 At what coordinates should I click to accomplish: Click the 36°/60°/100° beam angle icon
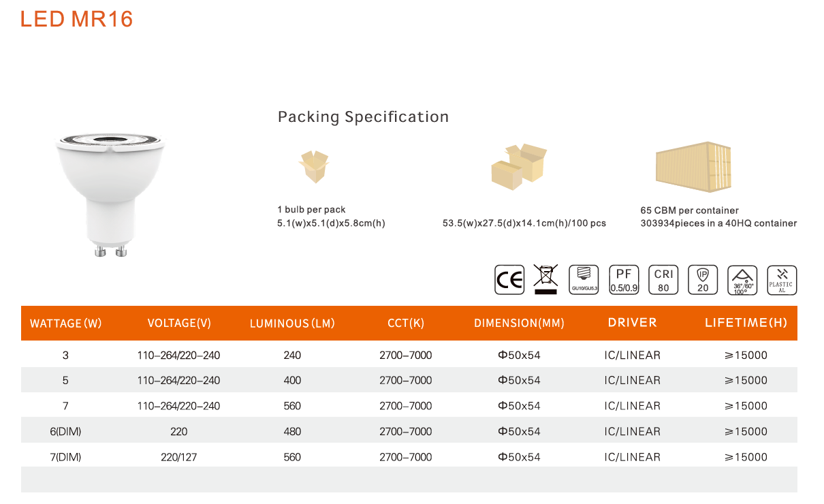click(742, 280)
